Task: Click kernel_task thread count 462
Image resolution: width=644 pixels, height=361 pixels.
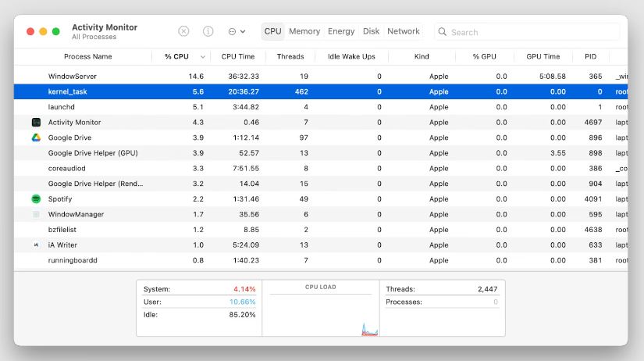Action: point(301,91)
